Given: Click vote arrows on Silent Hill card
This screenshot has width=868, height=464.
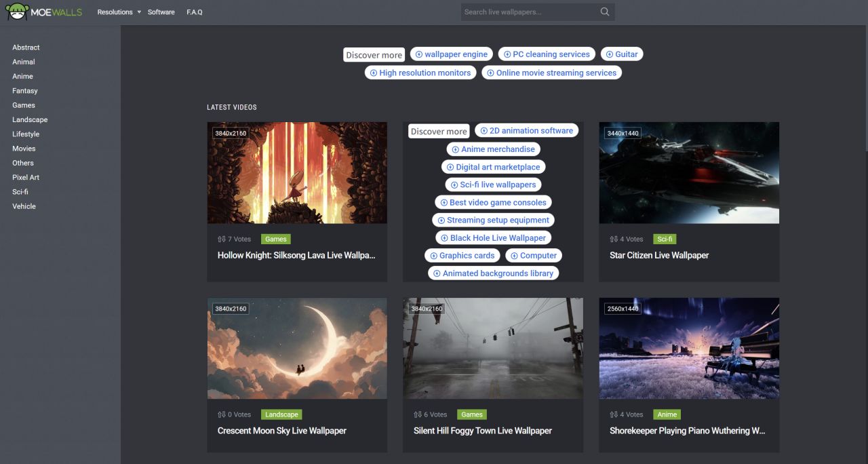Looking at the screenshot, I should (418, 414).
